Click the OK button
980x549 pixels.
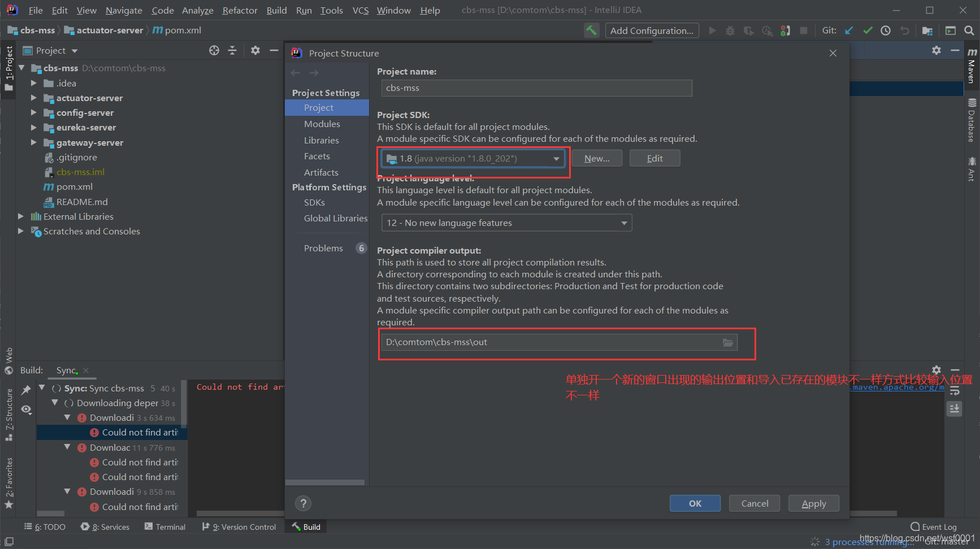[695, 503]
